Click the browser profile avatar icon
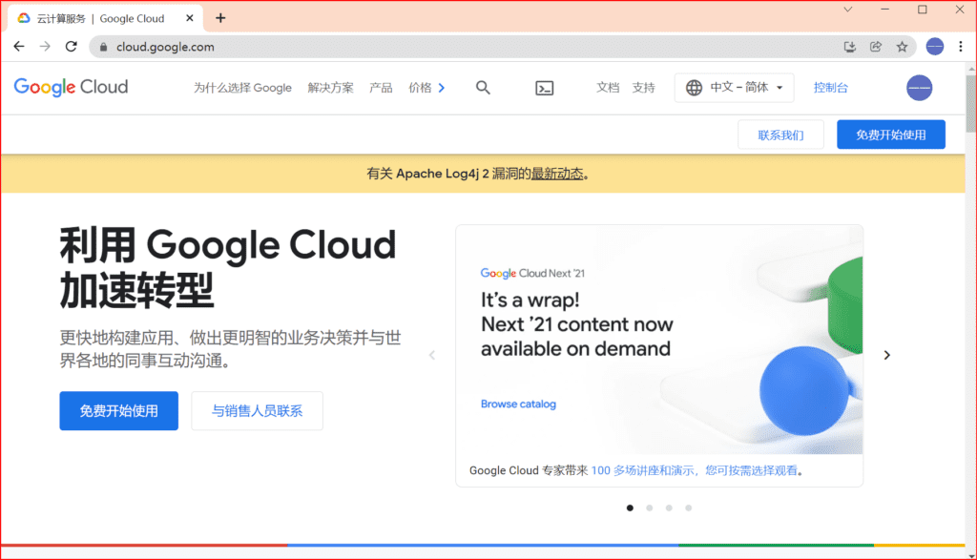Screen dimensions: 977x560 [x=933, y=46]
